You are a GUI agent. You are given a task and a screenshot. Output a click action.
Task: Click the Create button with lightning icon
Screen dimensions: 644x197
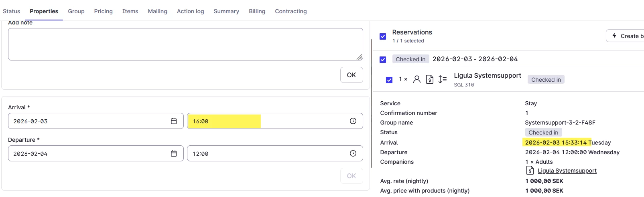click(626, 36)
